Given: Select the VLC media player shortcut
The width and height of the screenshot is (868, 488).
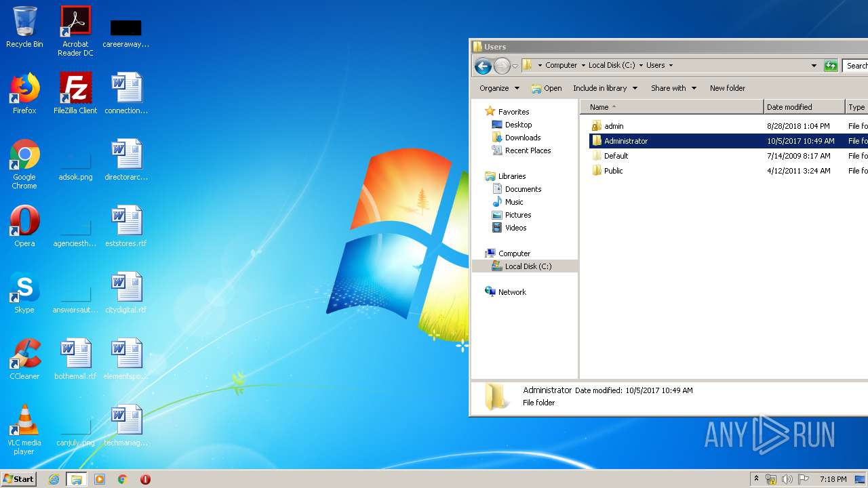Looking at the screenshot, I should tap(24, 430).
